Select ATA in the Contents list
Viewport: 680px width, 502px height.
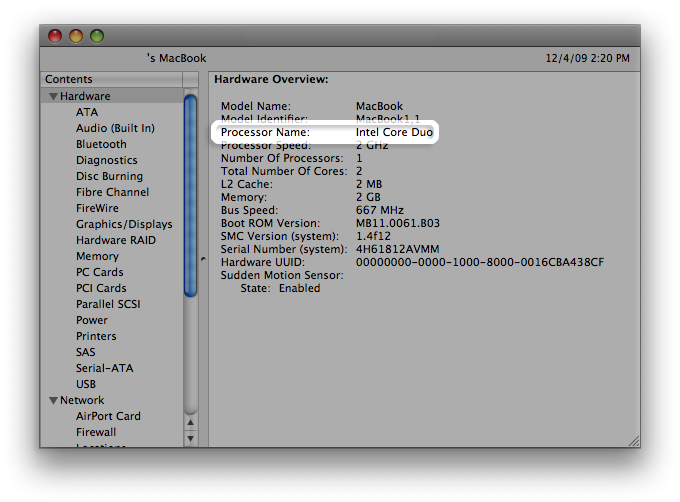coord(87,112)
